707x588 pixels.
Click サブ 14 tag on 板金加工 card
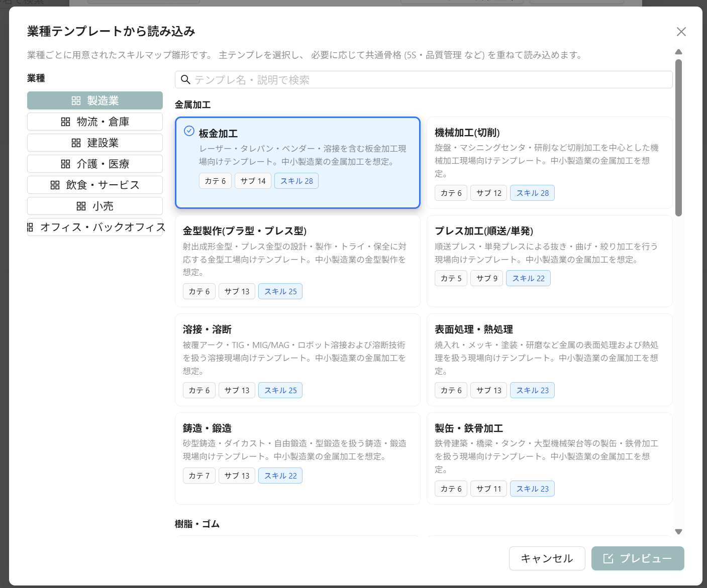pyautogui.click(x=253, y=181)
